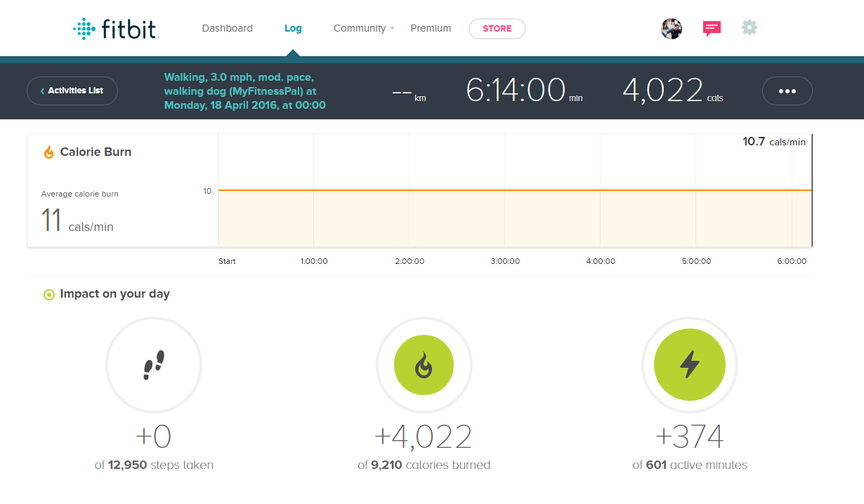Click the Fitbit logo icon
The width and height of the screenshot is (864, 504).
click(x=85, y=28)
